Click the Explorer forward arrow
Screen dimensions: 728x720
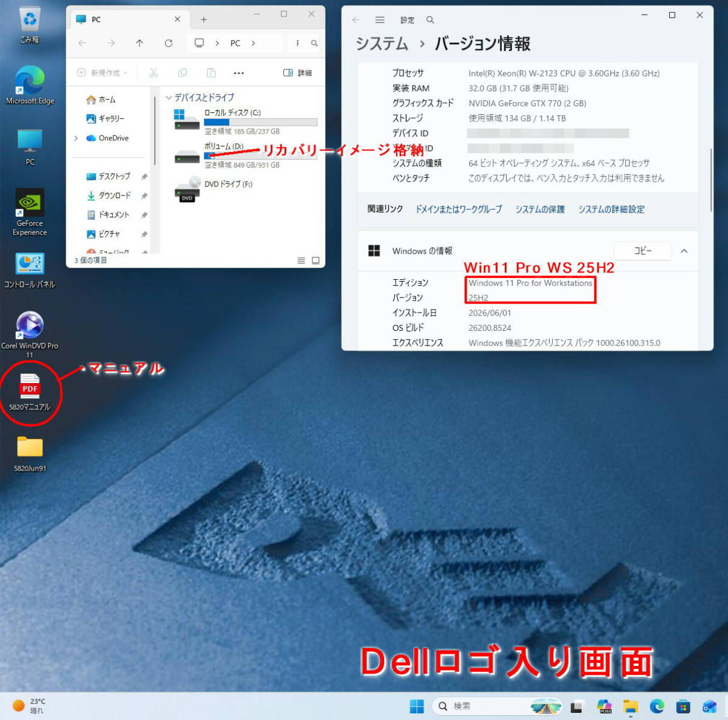pyautogui.click(x=110, y=43)
